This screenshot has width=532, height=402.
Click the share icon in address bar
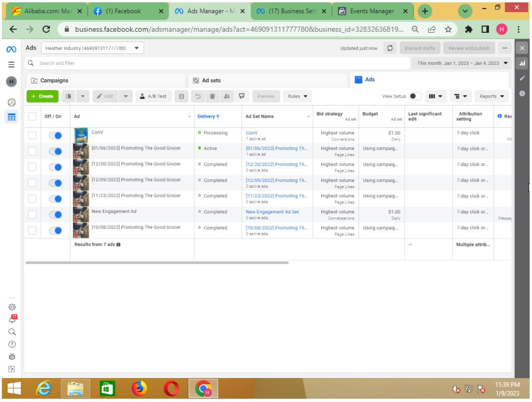(x=432, y=30)
